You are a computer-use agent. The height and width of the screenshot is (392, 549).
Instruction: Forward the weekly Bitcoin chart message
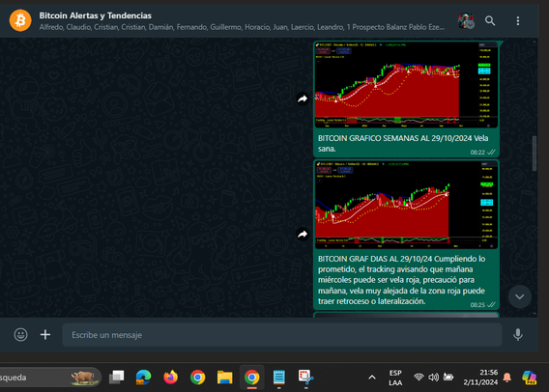click(303, 98)
